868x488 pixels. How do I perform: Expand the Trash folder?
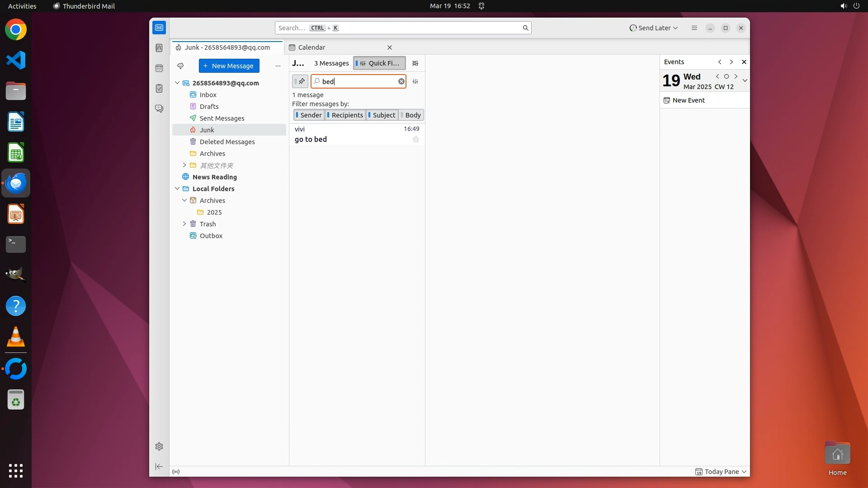pos(184,224)
